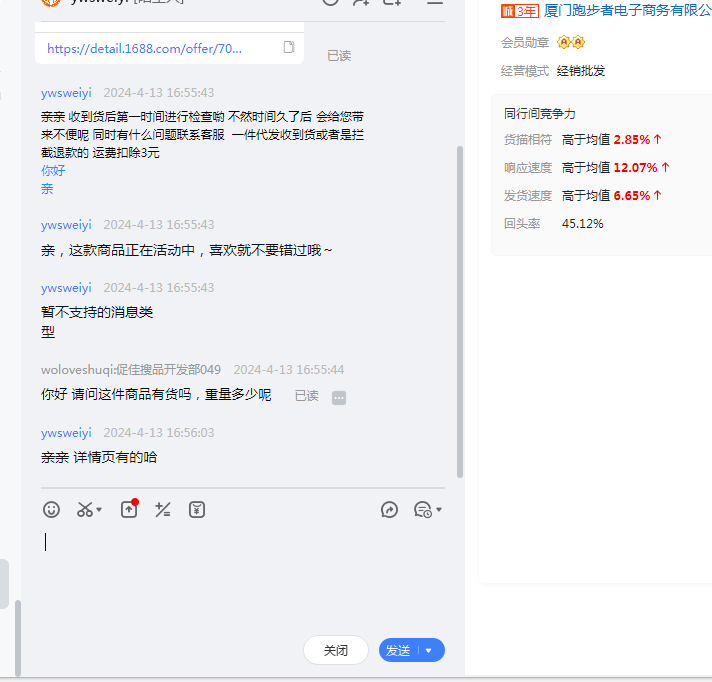Focus the message input box
Viewport: 712px width, 682px height.
click(242, 577)
